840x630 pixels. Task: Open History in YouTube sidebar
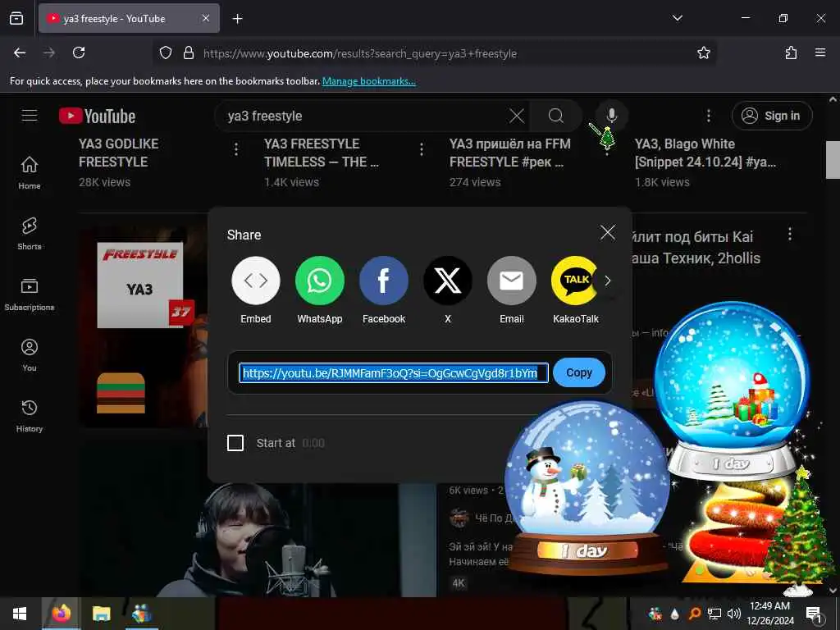click(x=30, y=416)
